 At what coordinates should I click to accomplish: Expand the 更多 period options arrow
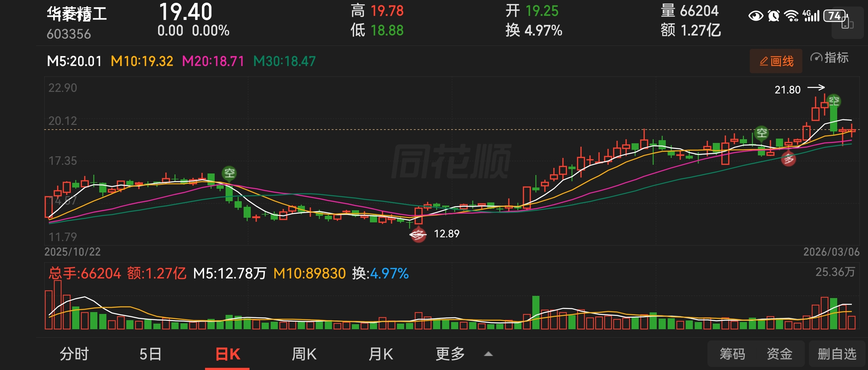(x=488, y=354)
